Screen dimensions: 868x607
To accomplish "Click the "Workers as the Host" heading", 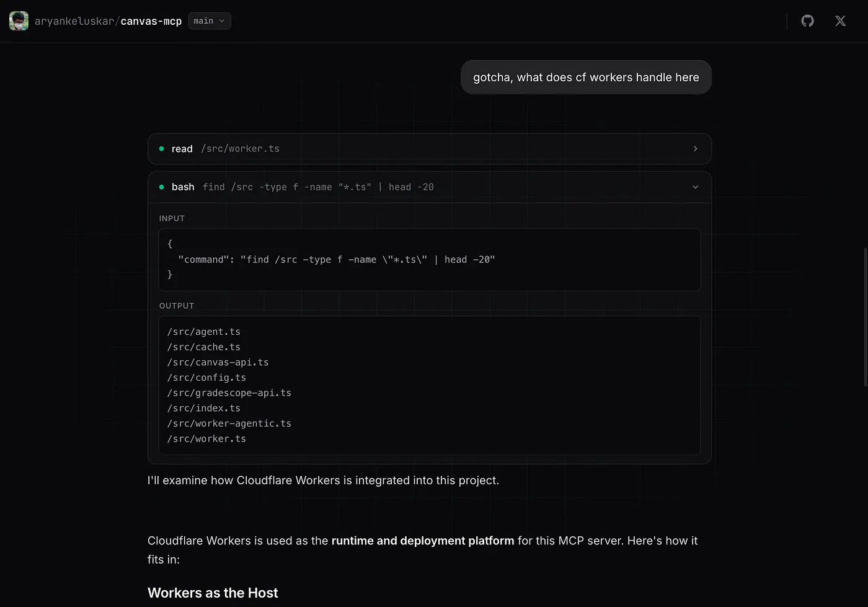I will (213, 593).
